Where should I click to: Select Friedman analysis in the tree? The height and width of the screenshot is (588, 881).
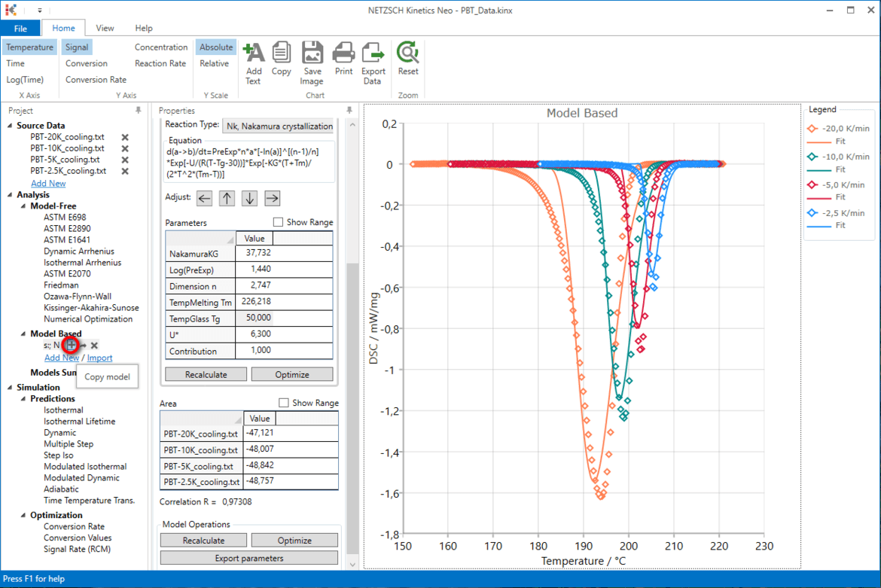tap(61, 285)
